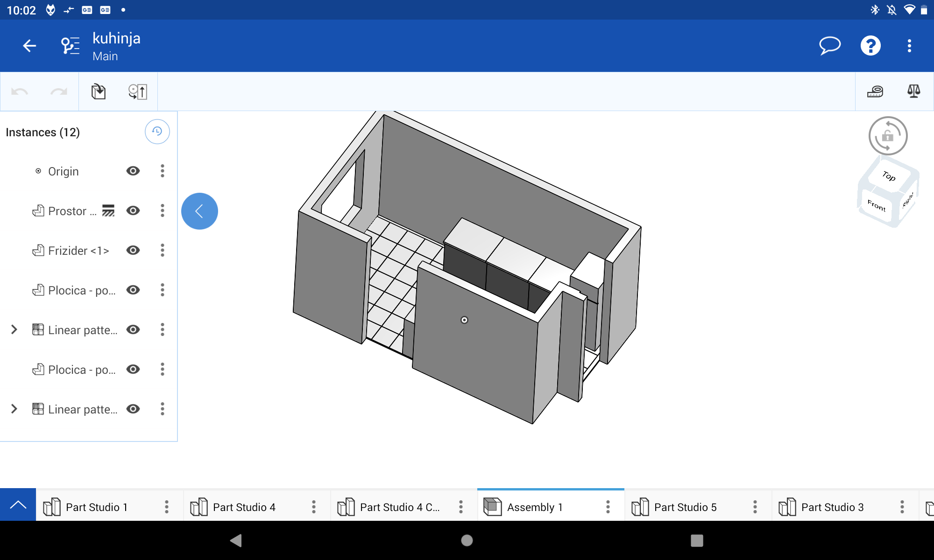Expand the first Linear pattern instance
Screen dimensions: 934x560
14,329
